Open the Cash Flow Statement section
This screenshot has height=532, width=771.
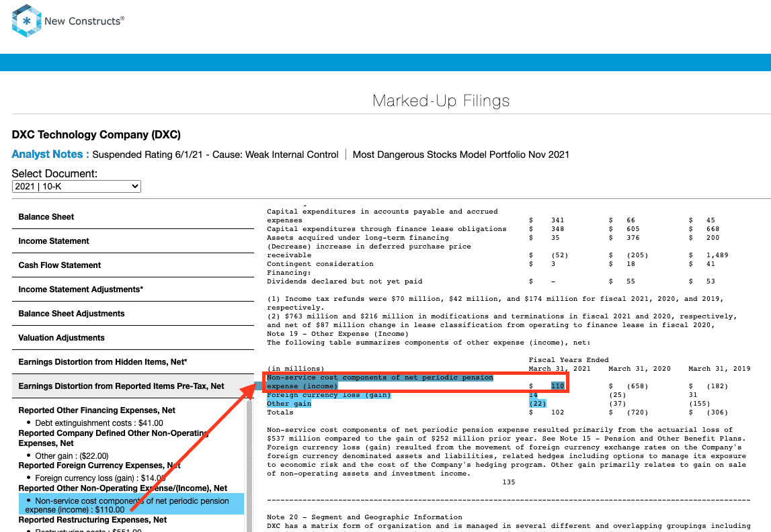[x=133, y=265]
